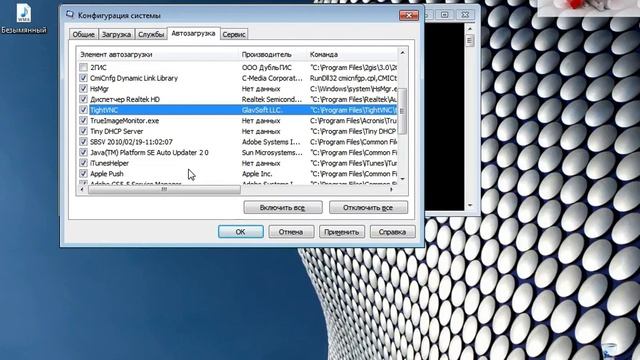Sort by Команда column header
This screenshot has height=360, width=640.
pos(352,54)
